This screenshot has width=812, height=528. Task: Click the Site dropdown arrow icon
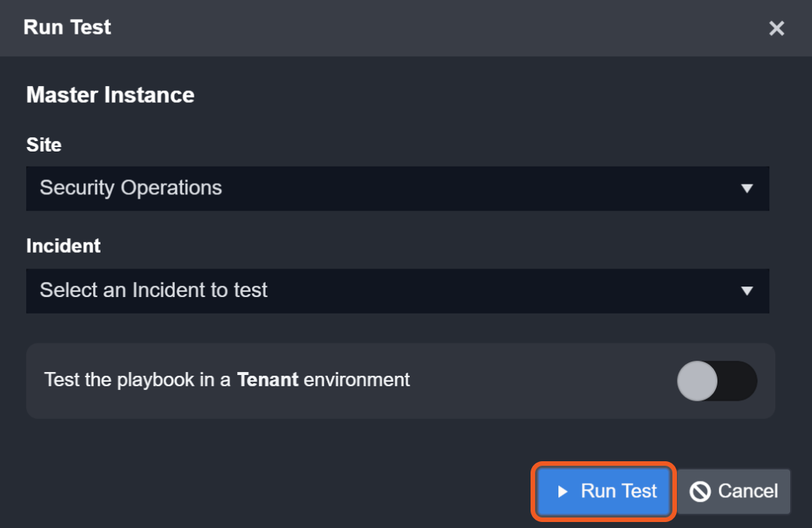pos(747,188)
